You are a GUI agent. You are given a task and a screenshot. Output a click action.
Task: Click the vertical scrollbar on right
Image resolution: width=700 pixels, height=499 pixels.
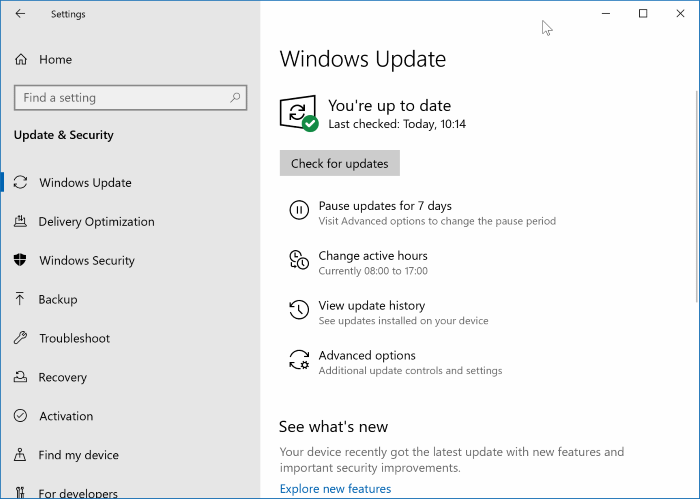click(x=697, y=196)
